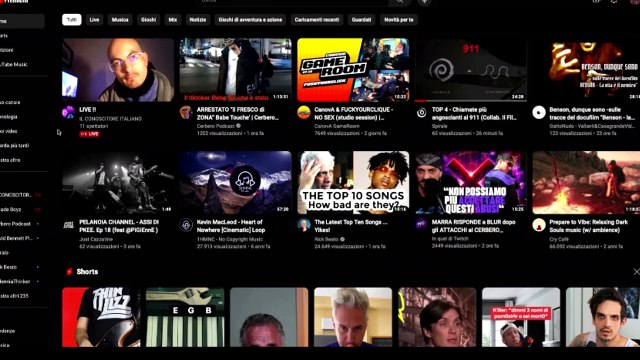Open the NON POSSIAMO PIÙ ACCETTARE thumbnail
Screen dimensions: 640x360
[x=471, y=182]
